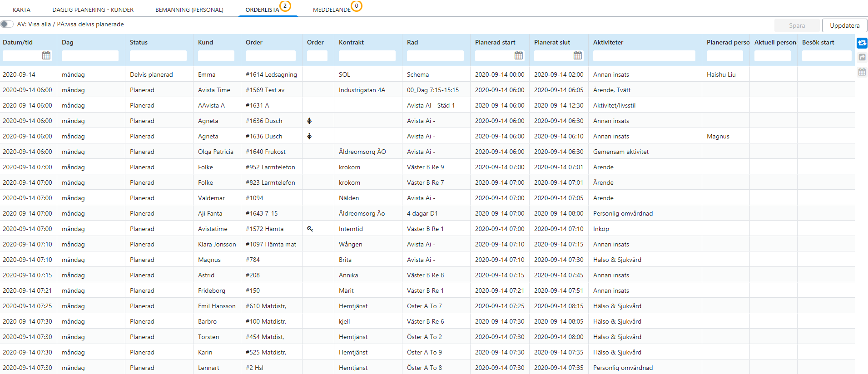868x374 pixels.
Task: Click the gray calendar sidebar icon
Action: 862,72
